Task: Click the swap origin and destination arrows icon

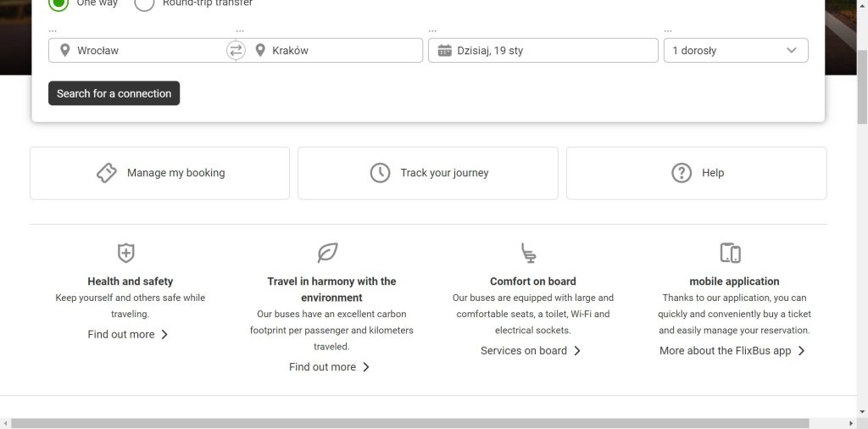Action: coord(236,50)
